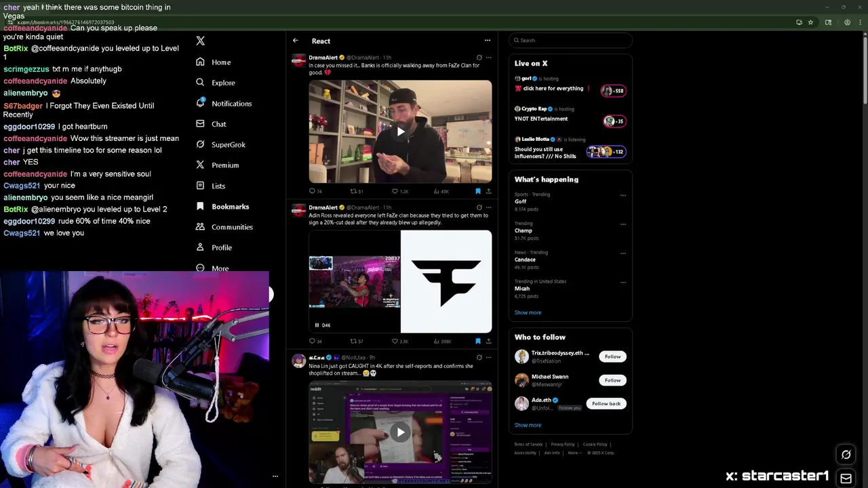Image resolution: width=868 pixels, height=488 pixels.
Task: Open Premium in the sidebar
Action: (217, 165)
